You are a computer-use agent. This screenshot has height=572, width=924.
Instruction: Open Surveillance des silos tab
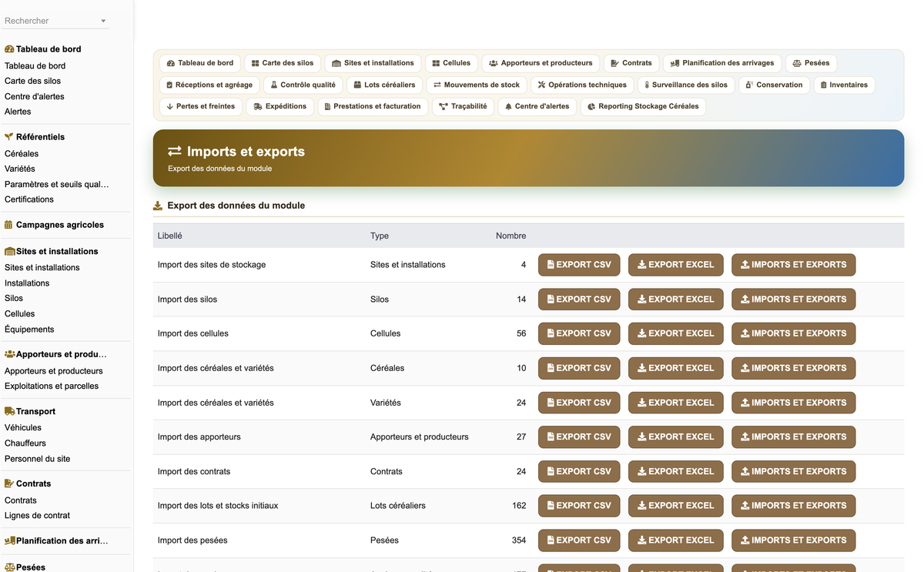686,85
